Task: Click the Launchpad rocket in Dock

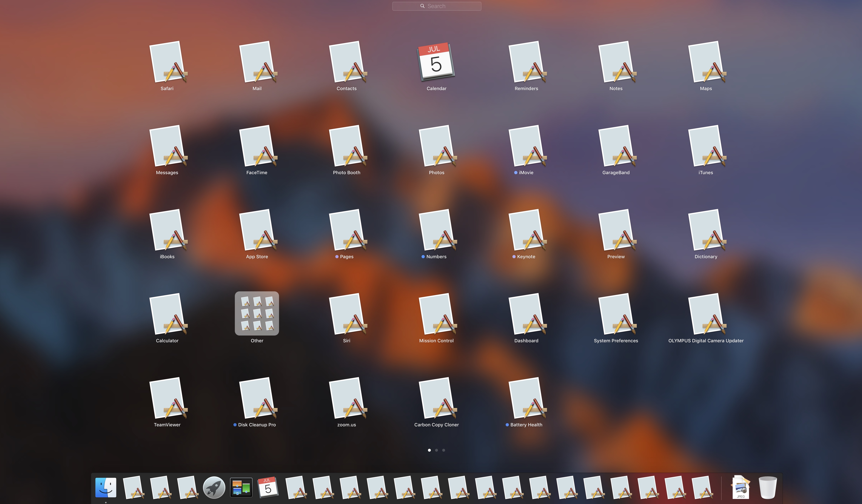Action: click(x=214, y=488)
